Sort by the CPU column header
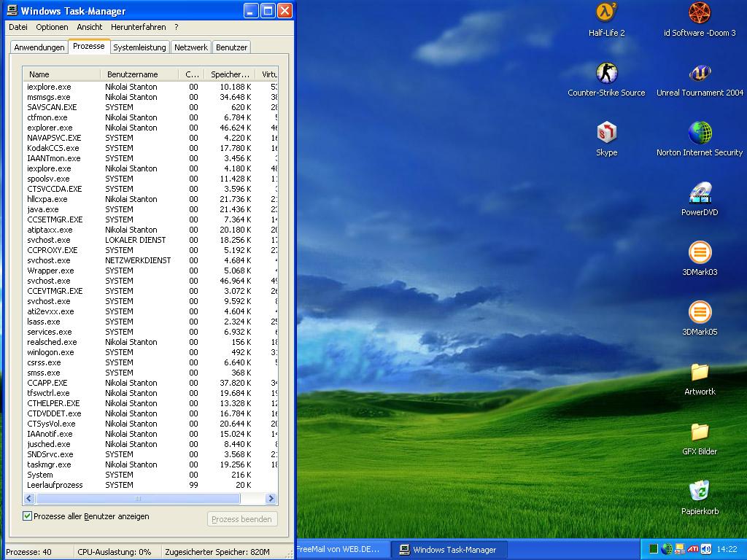The width and height of the screenshot is (747, 560). tap(192, 74)
